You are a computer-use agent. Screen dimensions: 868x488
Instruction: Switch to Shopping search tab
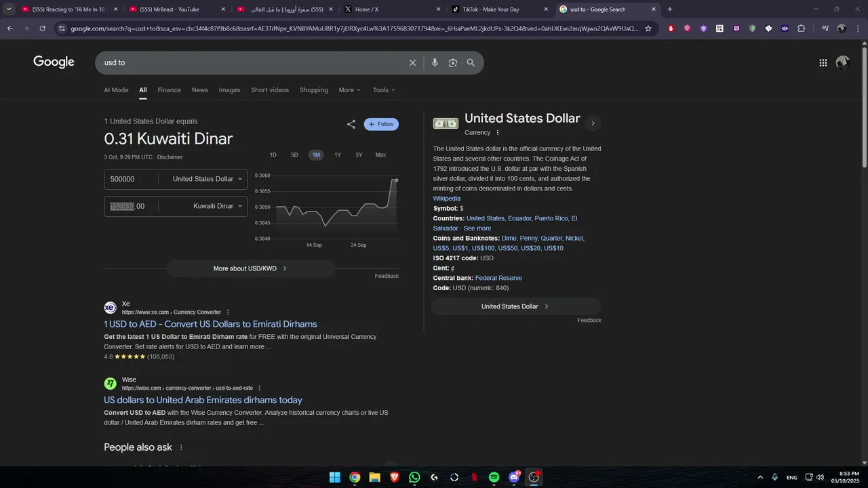point(314,90)
